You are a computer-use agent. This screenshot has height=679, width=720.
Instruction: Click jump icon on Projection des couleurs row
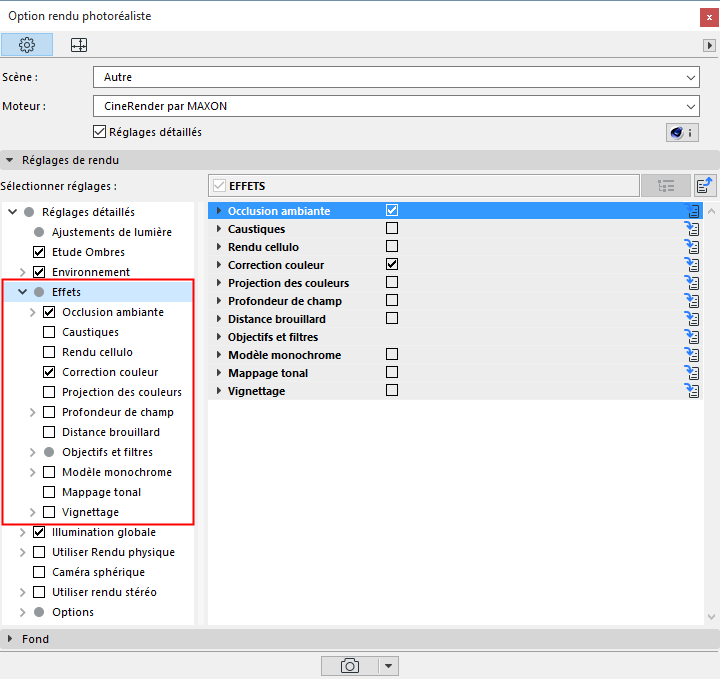click(692, 283)
